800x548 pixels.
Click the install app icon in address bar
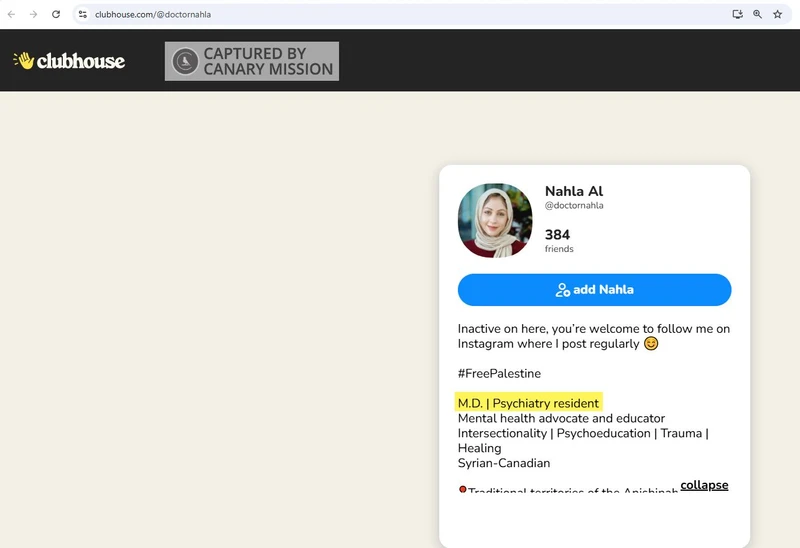coord(737,14)
